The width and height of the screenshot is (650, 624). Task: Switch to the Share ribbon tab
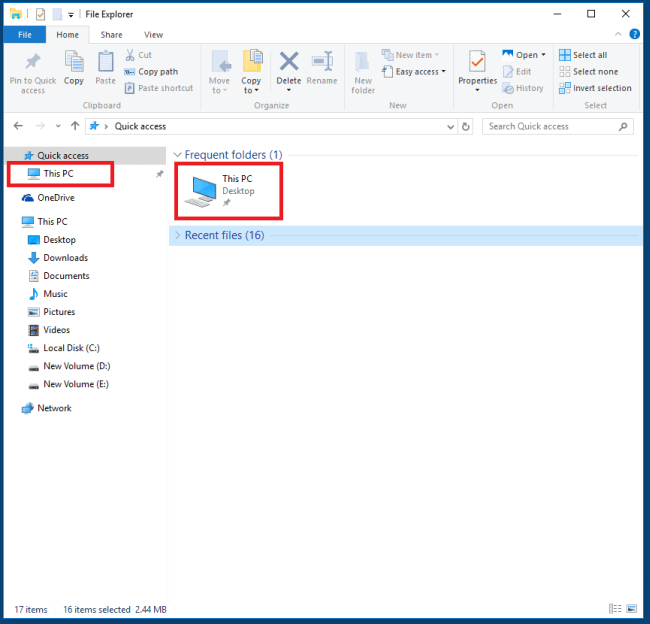111,35
